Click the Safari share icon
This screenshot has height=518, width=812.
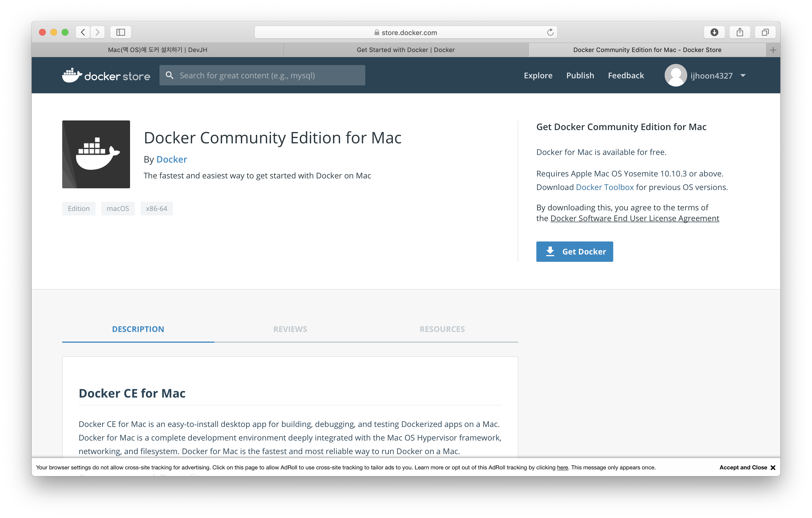pos(740,32)
